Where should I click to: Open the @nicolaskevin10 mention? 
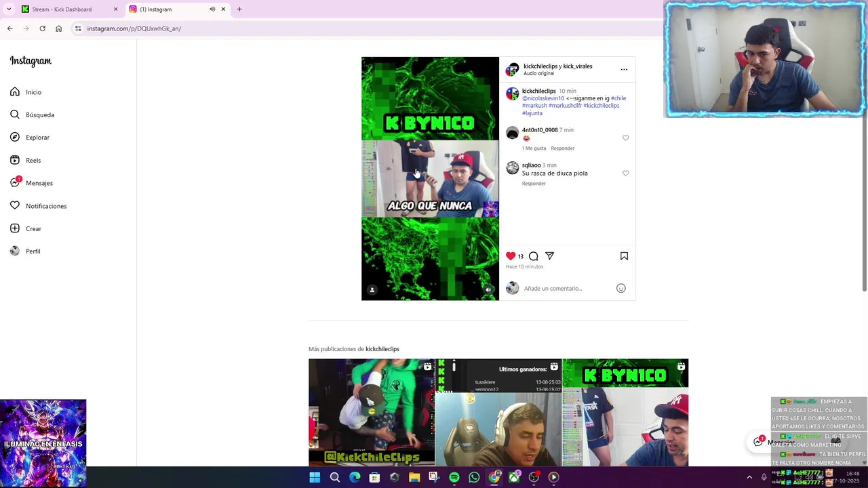pyautogui.click(x=543, y=98)
